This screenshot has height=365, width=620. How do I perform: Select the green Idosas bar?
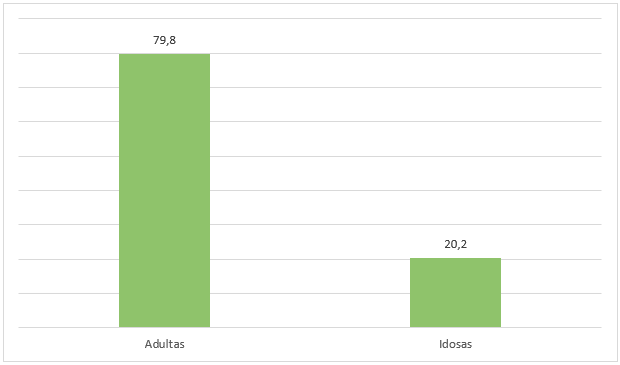[456, 293]
